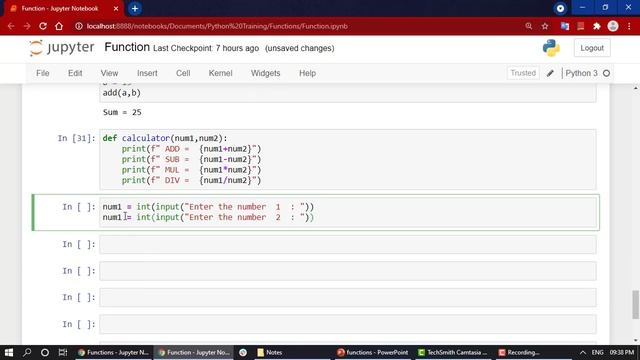
Task: Click the Python 3 kernel indicator
Action: pyautogui.click(x=581, y=73)
